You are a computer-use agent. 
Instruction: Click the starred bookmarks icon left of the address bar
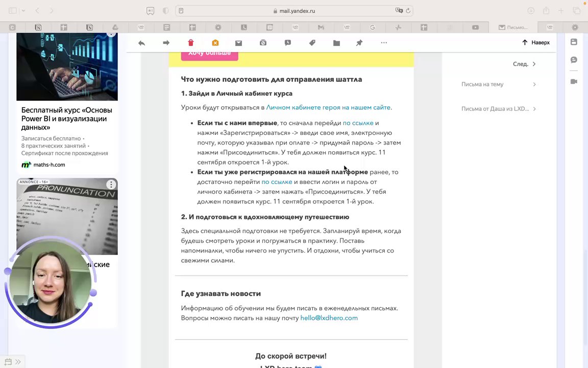tap(150, 11)
